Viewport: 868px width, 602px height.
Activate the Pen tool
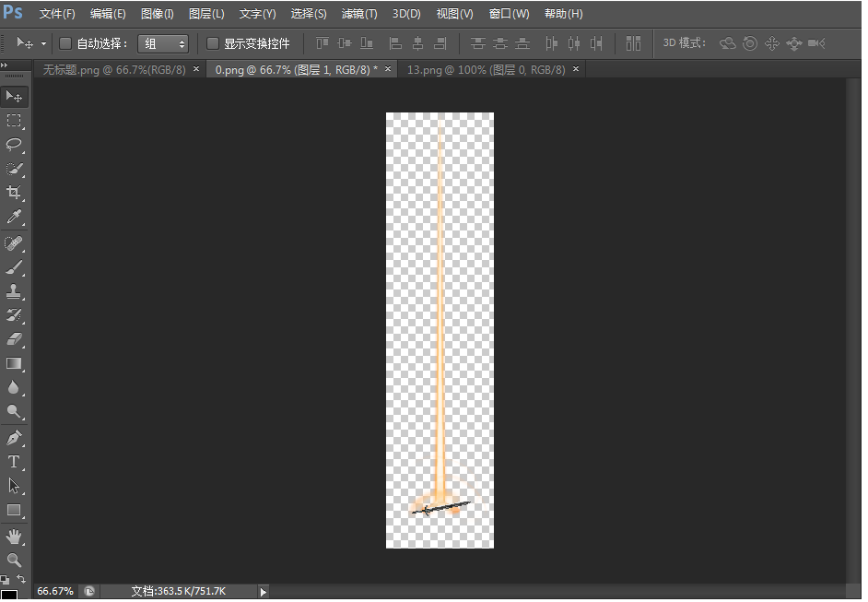click(x=15, y=437)
